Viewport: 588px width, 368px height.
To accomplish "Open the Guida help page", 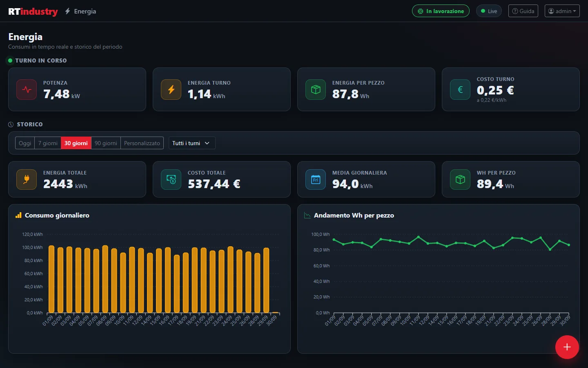I will click(x=523, y=11).
